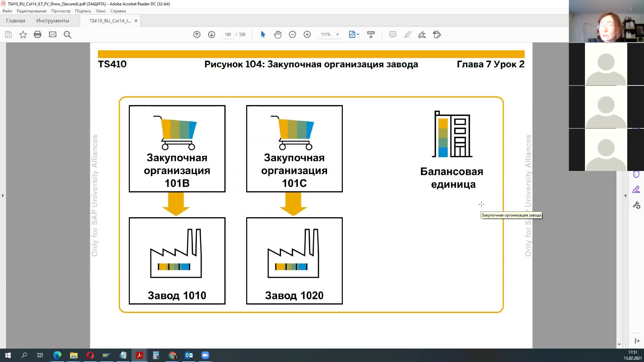Image resolution: width=644 pixels, height=362 pixels.
Task: Click Закупочная организация 101B box
Action: (177, 149)
